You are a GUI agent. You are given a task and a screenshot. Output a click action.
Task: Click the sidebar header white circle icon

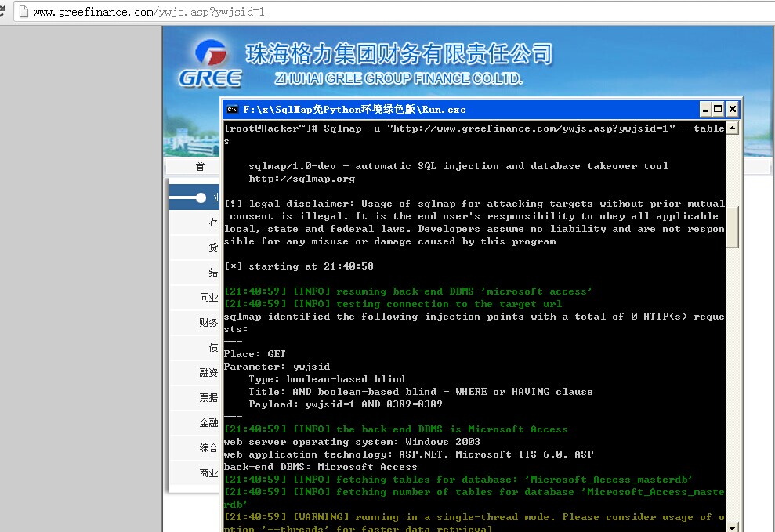(x=201, y=197)
